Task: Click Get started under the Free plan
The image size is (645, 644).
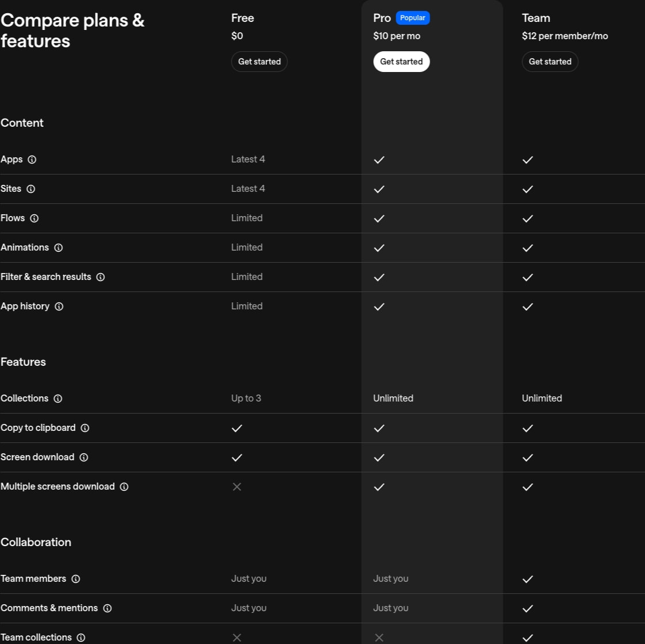Action: pos(259,62)
